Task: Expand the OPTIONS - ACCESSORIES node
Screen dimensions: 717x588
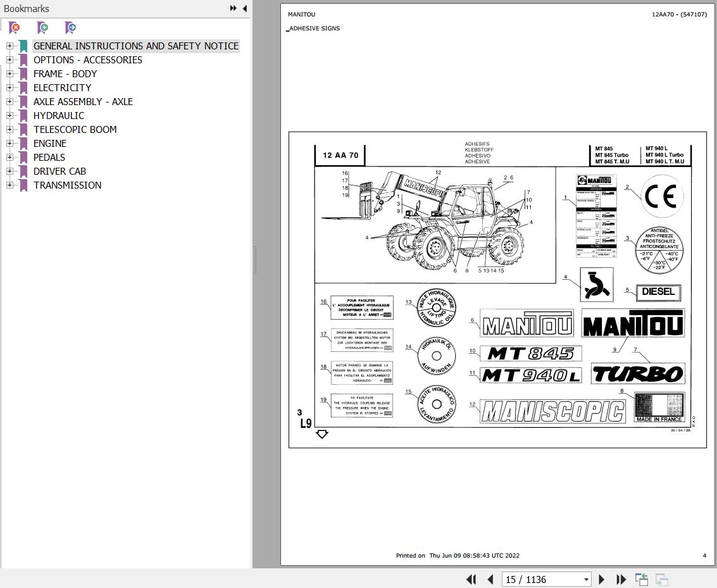Action: click(9, 60)
